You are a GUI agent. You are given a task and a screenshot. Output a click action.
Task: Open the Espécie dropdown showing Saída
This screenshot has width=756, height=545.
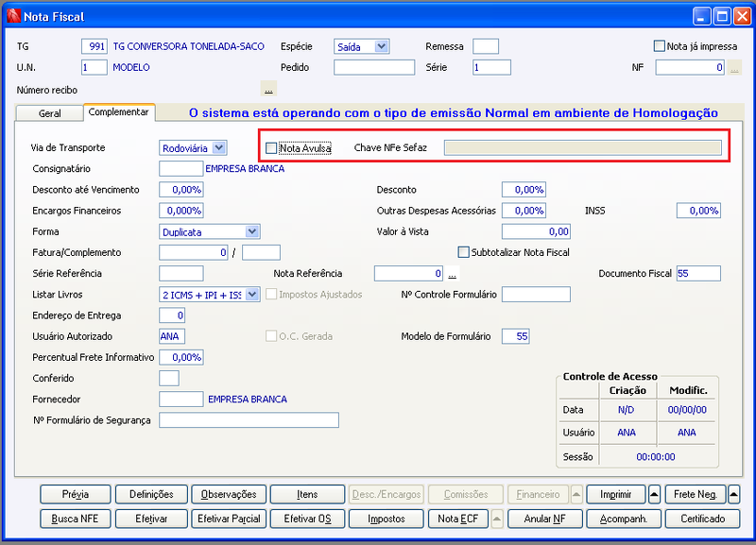pos(362,46)
